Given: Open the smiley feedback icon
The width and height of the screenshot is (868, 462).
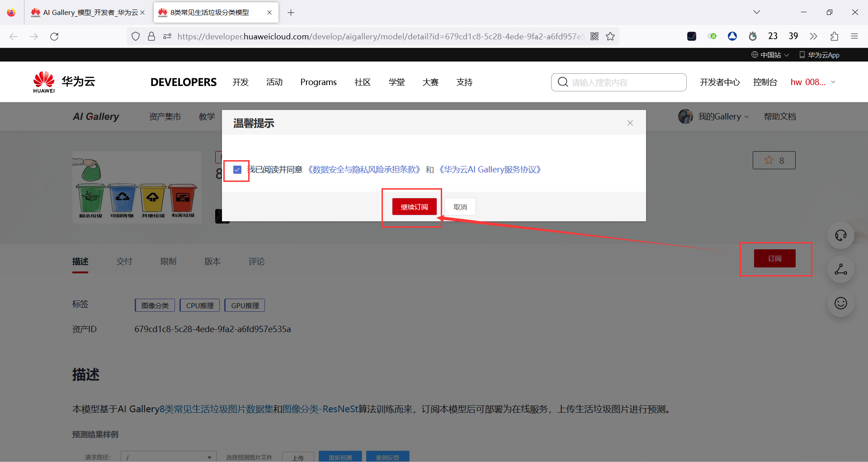Looking at the screenshot, I should [840, 303].
